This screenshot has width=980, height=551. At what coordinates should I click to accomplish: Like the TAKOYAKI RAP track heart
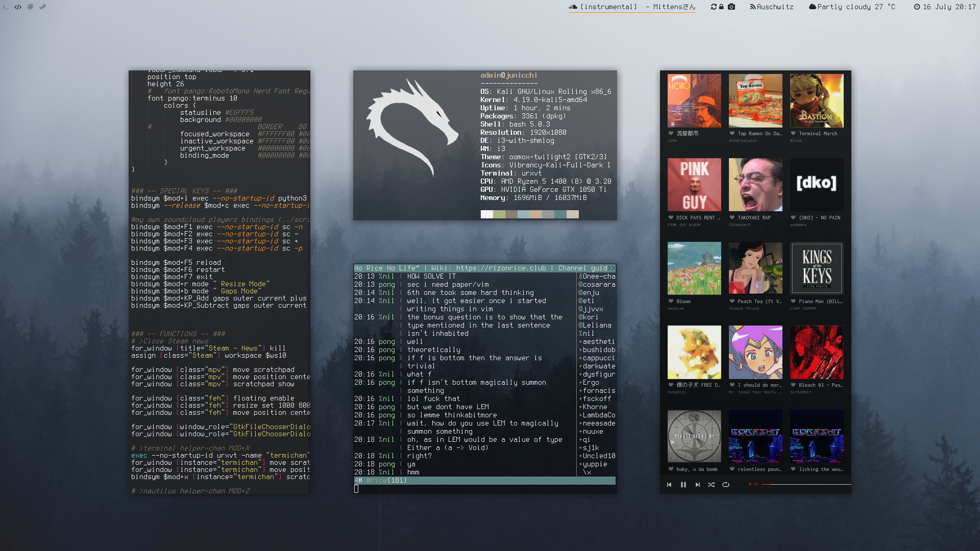[732, 218]
